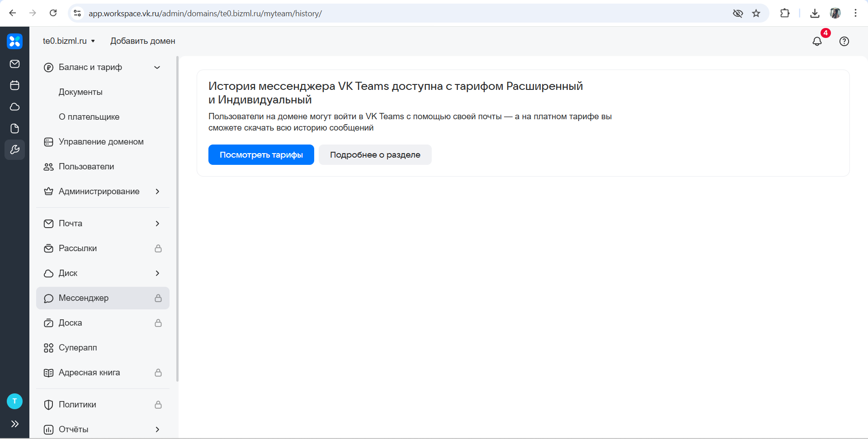Click the site info icon in address bar
The image size is (868, 439).
(78, 13)
